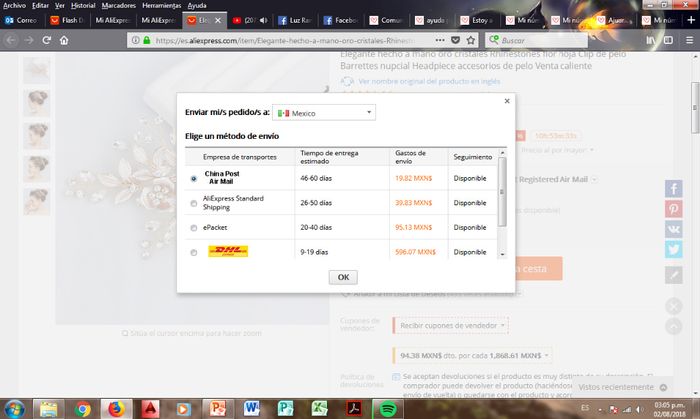The height and width of the screenshot is (419, 700).
Task: Select China Post Air Mail shipping
Action: point(193,178)
